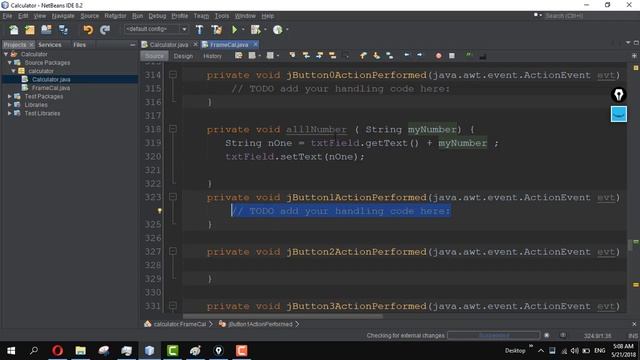Expand the Libraries node
This screenshot has width=640, height=360.
pos(9,105)
